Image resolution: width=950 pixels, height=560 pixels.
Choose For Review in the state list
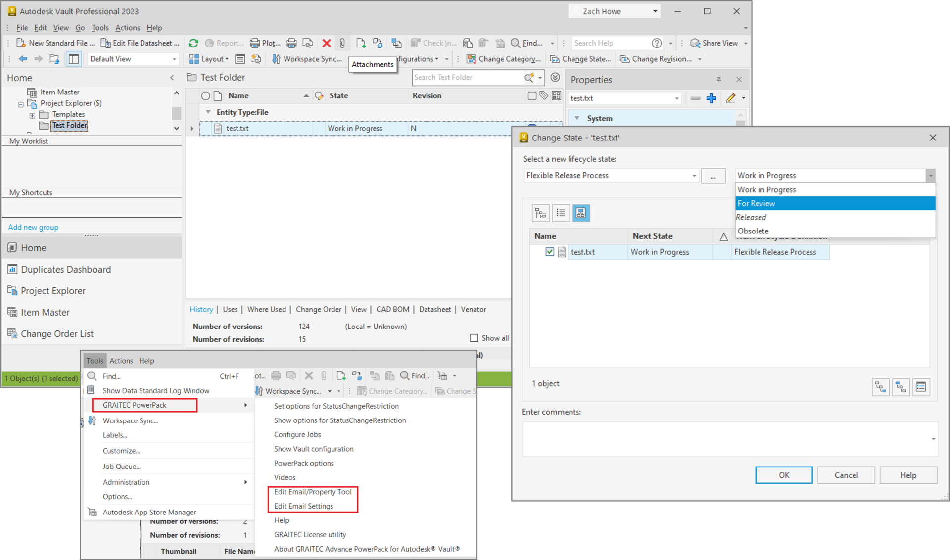tap(835, 203)
